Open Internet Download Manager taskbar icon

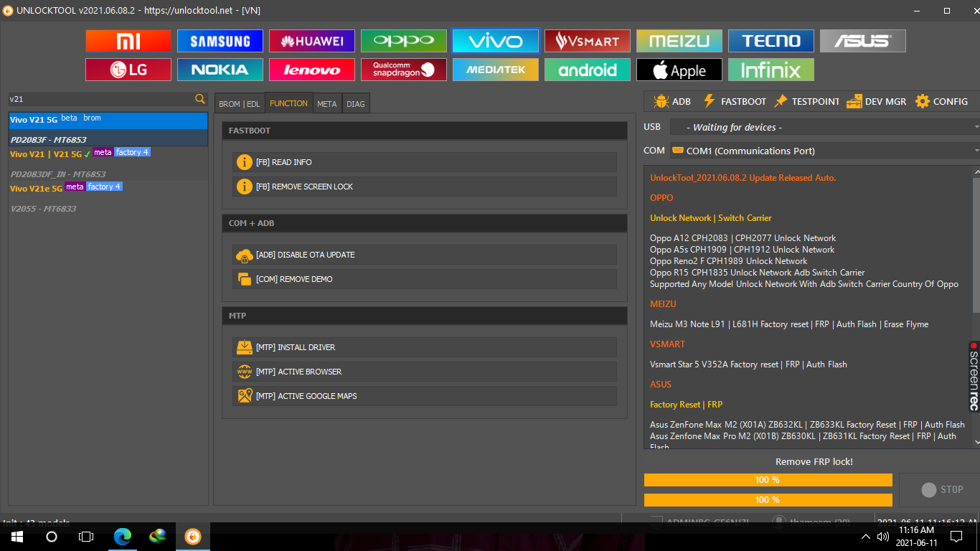(158, 537)
